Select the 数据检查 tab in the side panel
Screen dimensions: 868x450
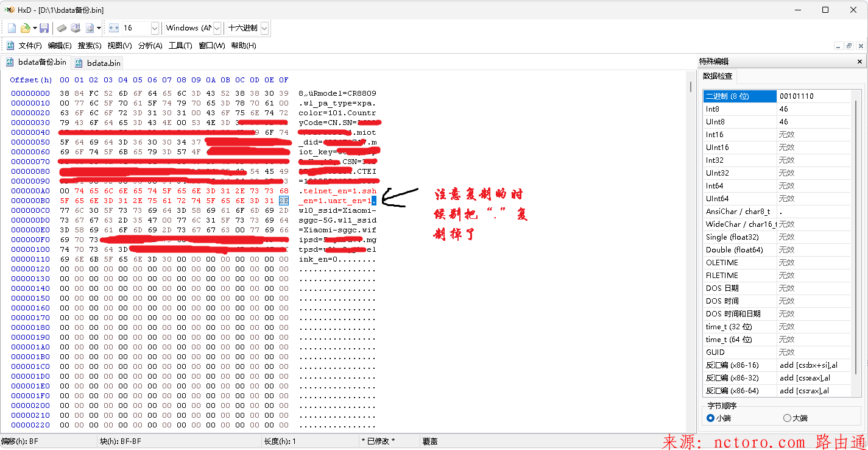pyautogui.click(x=718, y=76)
